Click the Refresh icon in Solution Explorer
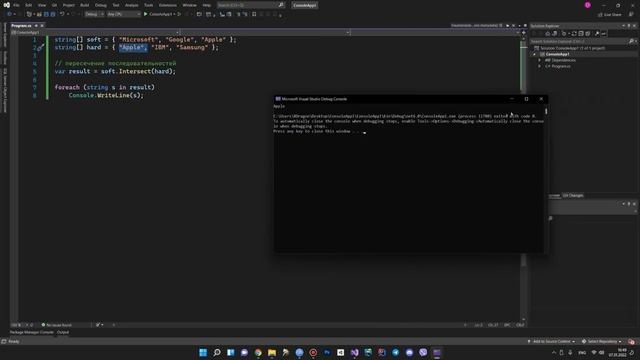This screenshot has height=360, width=640. tap(574, 33)
